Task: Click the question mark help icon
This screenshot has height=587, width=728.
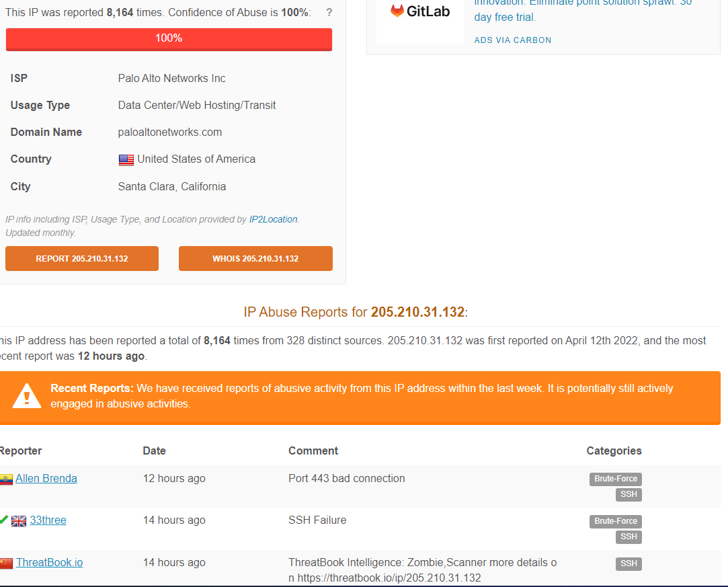Action: (329, 13)
